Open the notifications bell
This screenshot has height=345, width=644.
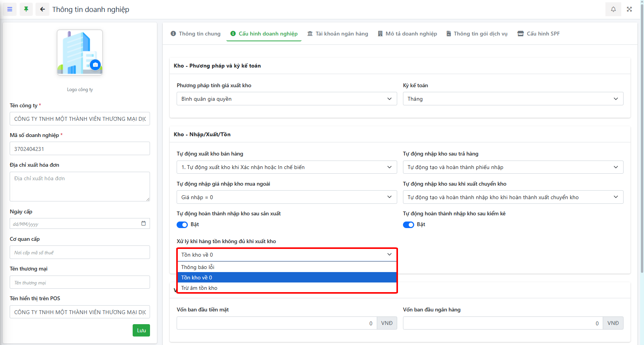(x=613, y=9)
